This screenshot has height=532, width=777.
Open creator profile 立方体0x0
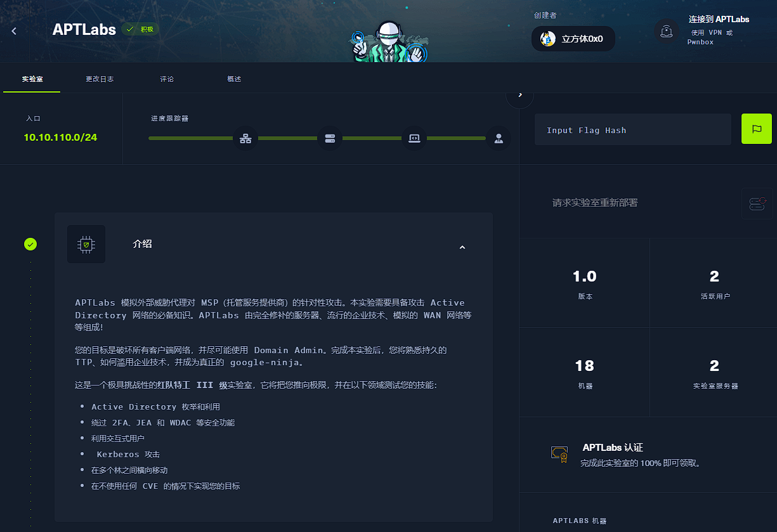coord(573,39)
